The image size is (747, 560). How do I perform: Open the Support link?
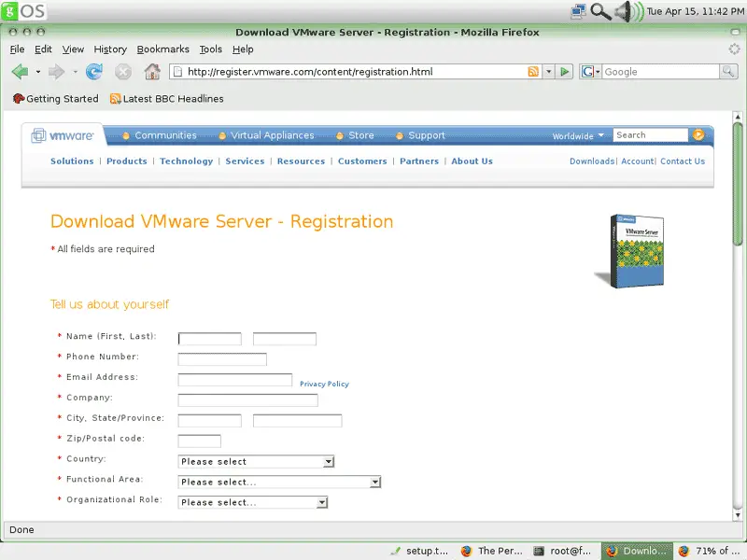(427, 135)
